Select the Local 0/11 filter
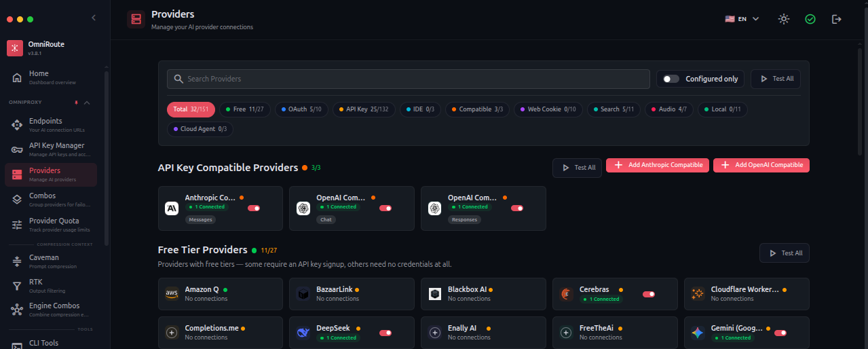The width and height of the screenshot is (868, 349). [722, 109]
